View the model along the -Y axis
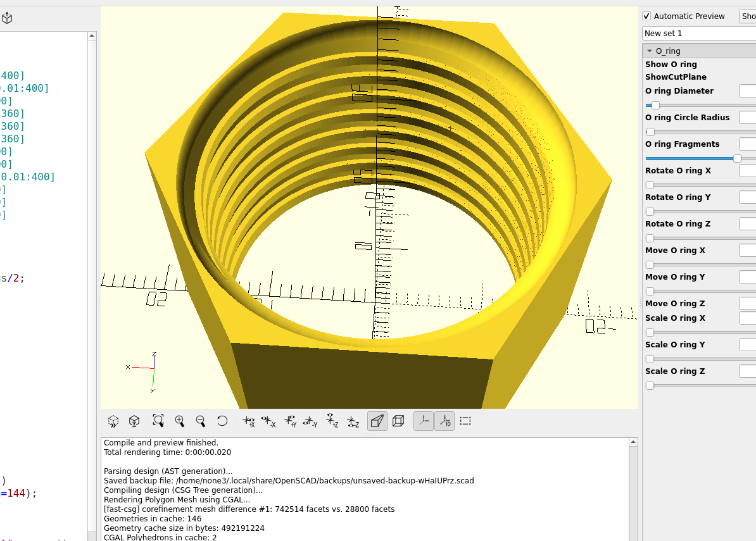Image resolution: width=756 pixels, height=541 pixels. click(310, 421)
